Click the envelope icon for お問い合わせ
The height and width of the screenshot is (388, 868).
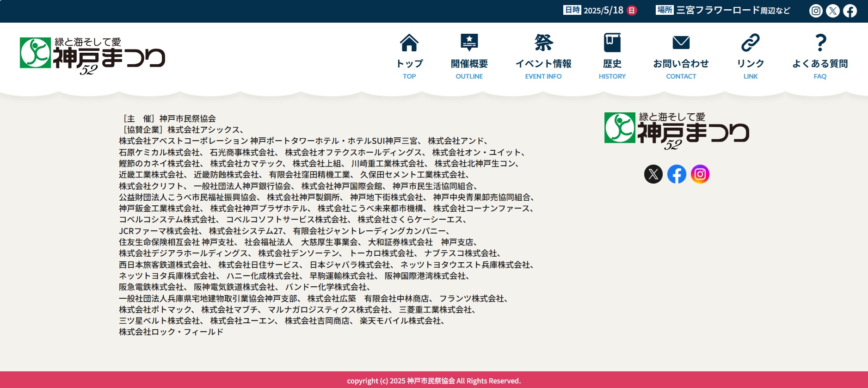pos(681,43)
